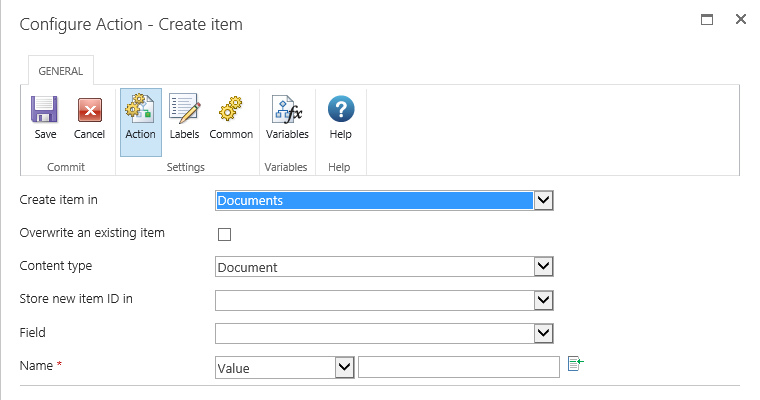The image size is (760, 400).
Task: Enable Overwrite an existing item checkbox
Action: [224, 235]
